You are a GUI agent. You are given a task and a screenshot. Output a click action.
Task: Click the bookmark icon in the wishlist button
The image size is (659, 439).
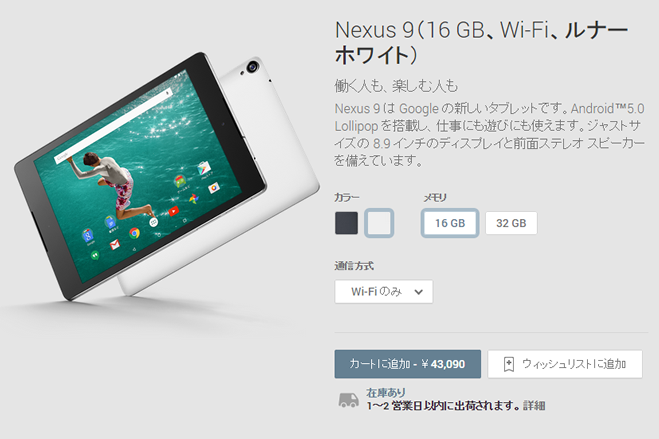509,364
